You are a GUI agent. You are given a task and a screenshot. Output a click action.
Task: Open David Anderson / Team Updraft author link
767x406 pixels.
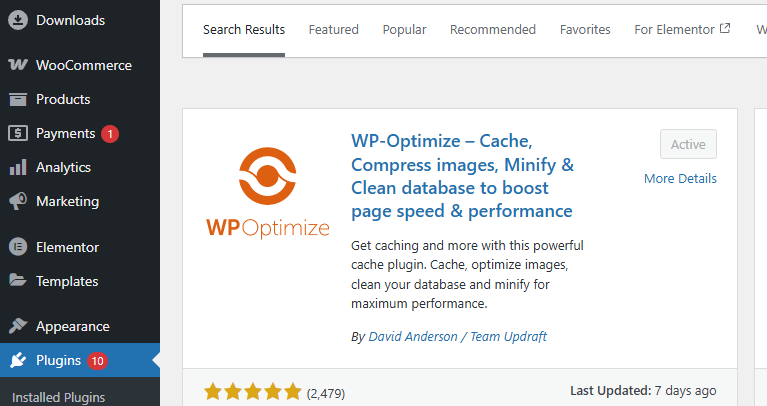(x=457, y=337)
